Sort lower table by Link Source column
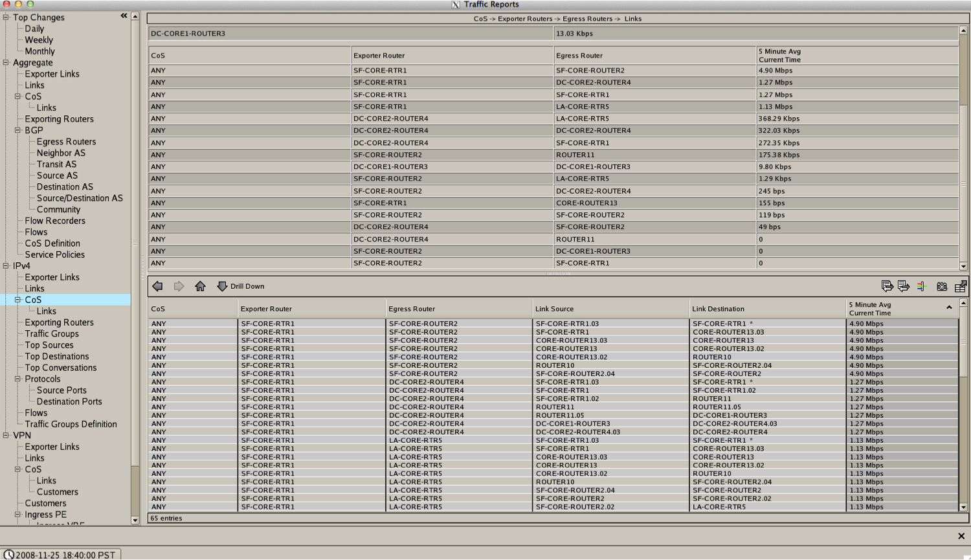The image size is (971, 560). coord(610,309)
